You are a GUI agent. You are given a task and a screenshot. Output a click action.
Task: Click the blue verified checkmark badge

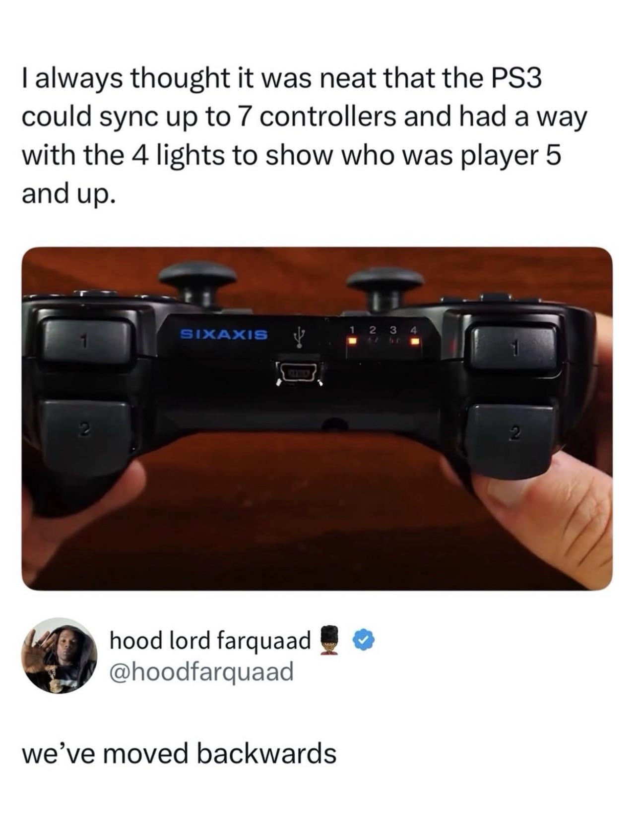364,641
